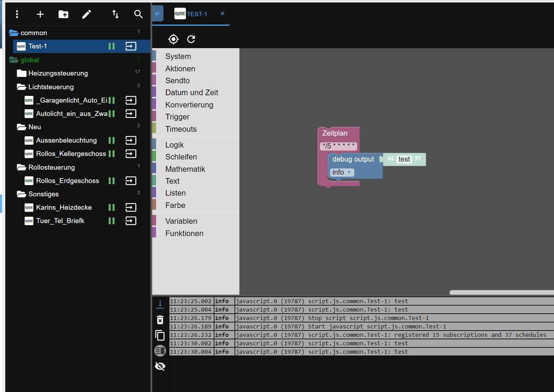Open the three-dot menu in script sidebar
554x392 pixels.
coord(17,14)
